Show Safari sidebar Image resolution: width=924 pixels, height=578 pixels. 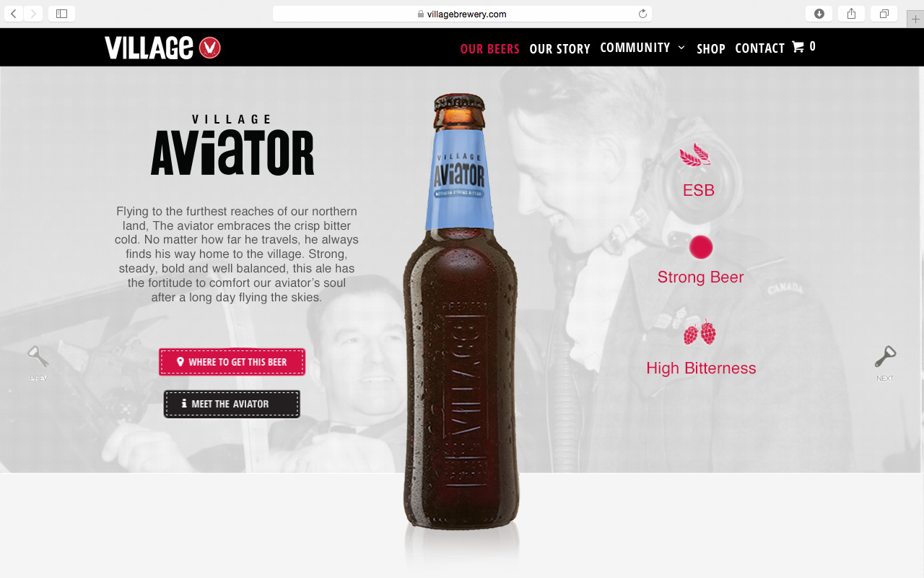pos(61,14)
